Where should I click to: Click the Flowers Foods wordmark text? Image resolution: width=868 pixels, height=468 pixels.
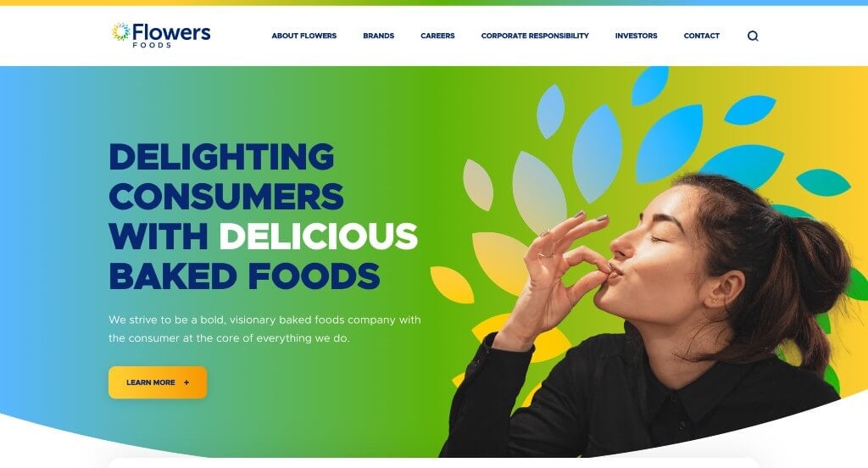[171, 35]
